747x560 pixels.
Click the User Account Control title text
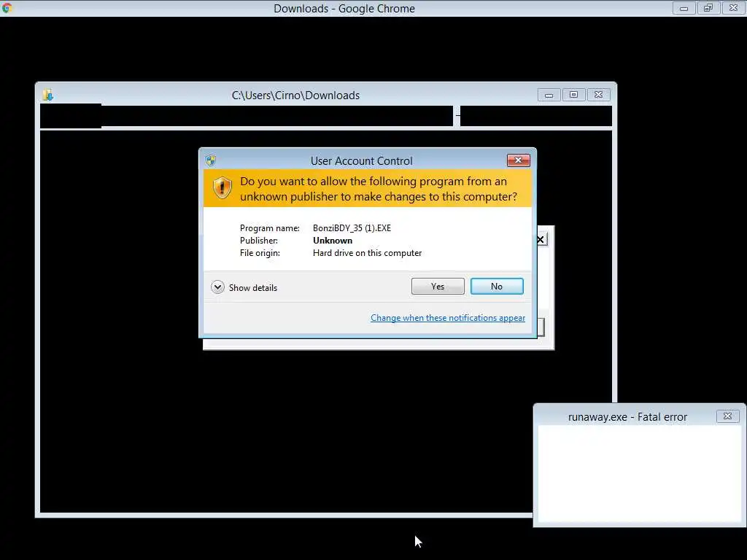tap(362, 161)
